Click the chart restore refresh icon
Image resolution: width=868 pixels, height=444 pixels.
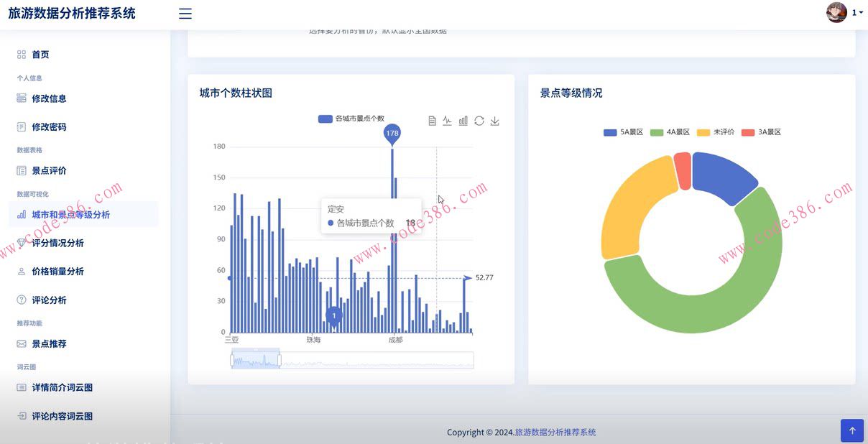pyautogui.click(x=479, y=121)
